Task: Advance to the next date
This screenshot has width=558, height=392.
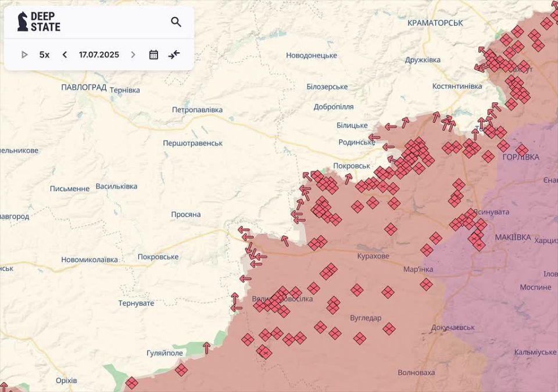Action: (x=133, y=55)
